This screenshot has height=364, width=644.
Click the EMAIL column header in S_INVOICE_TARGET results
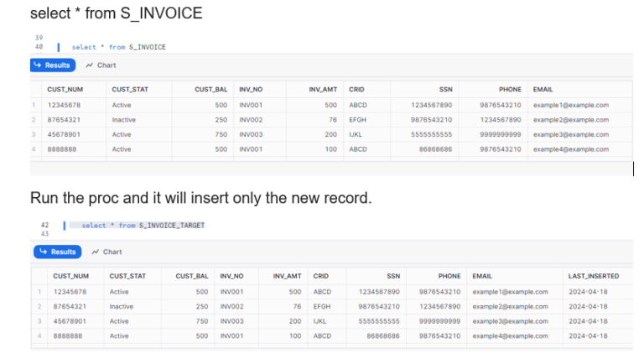point(482,276)
